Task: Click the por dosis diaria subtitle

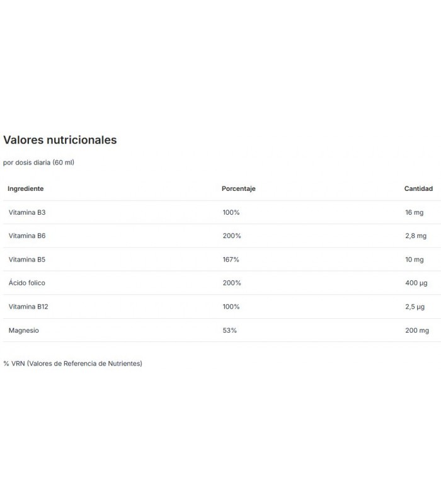Action: point(38,163)
